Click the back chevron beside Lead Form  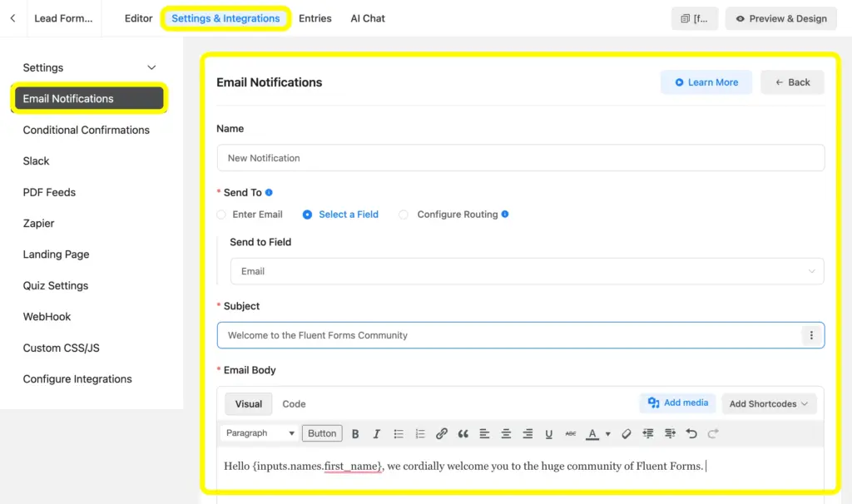(x=12, y=18)
